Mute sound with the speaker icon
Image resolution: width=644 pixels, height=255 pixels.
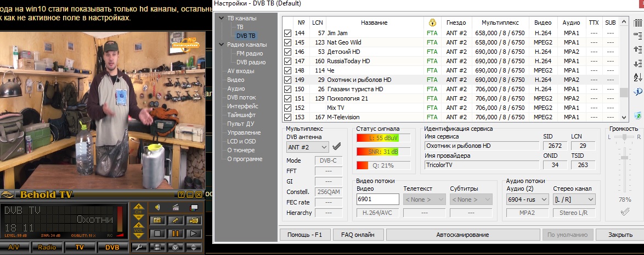click(156, 207)
